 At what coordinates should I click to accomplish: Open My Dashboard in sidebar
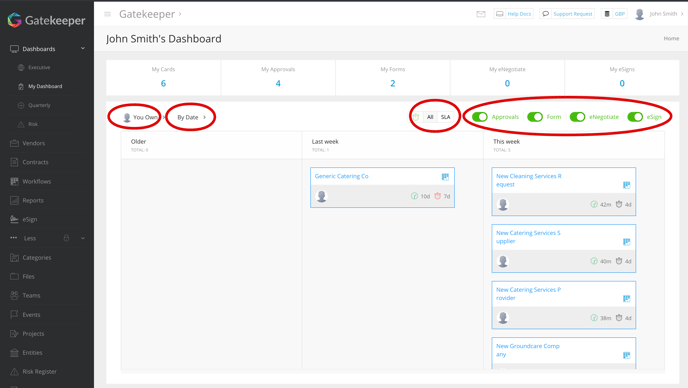point(45,86)
